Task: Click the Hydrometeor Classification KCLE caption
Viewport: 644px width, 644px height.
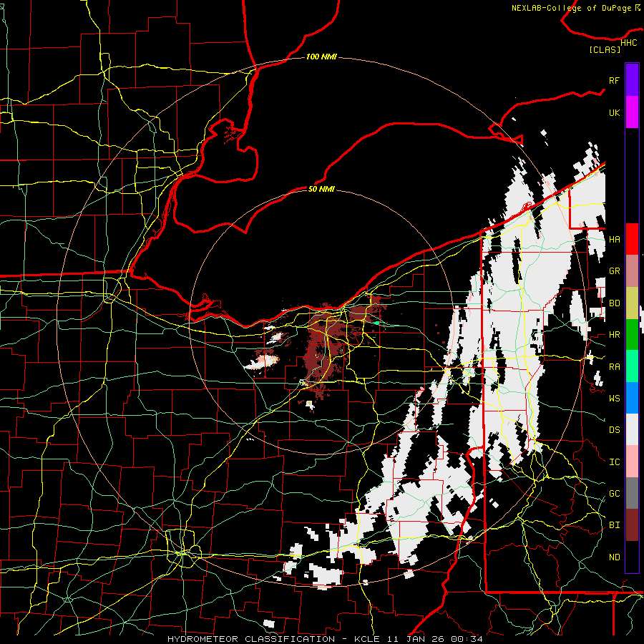Action: coord(325,639)
